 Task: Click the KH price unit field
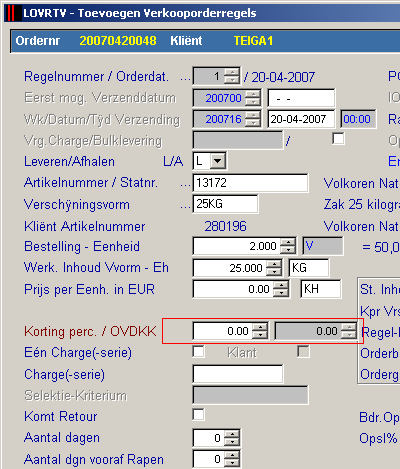coord(321,289)
